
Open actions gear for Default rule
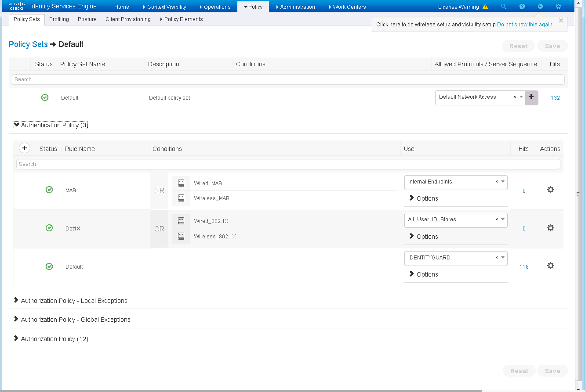[550, 266]
